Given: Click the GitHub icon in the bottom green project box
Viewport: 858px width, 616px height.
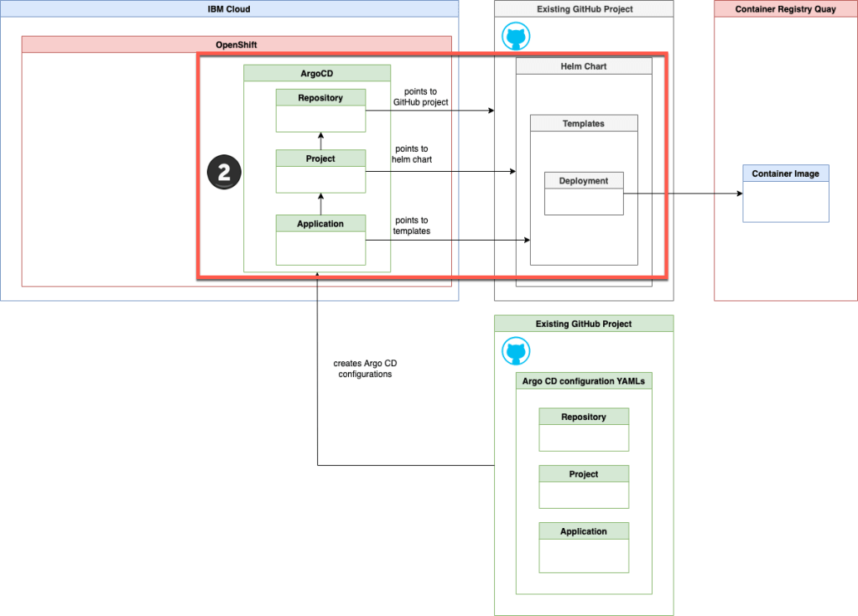Looking at the screenshot, I should point(515,352).
